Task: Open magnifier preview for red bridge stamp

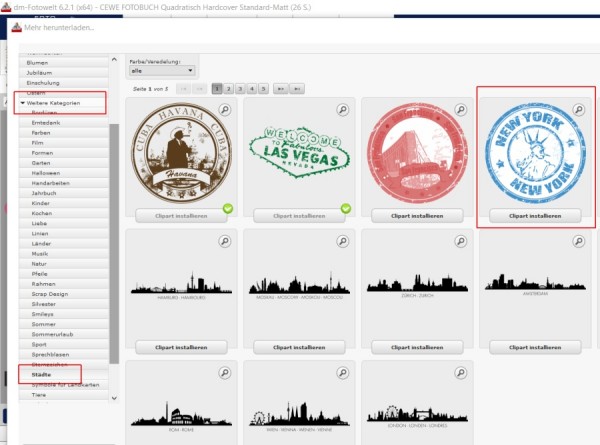Action: coord(461,110)
